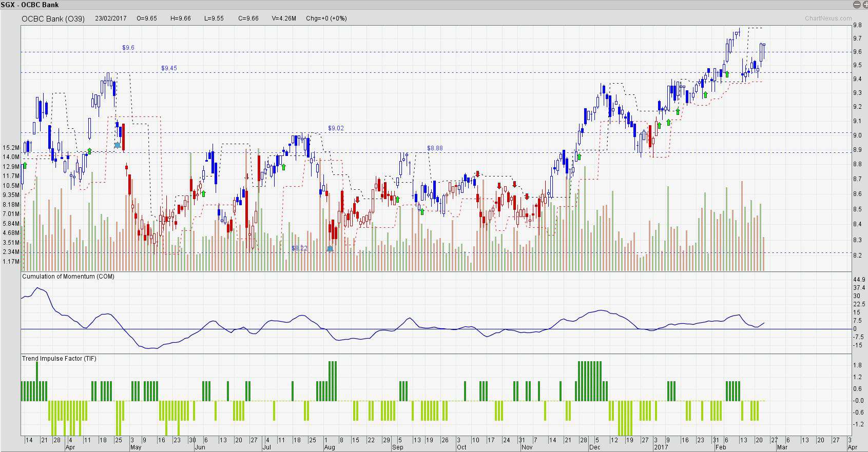Click the '44.9' value on COM axis
This screenshot has height=452, width=868.
coord(858,280)
